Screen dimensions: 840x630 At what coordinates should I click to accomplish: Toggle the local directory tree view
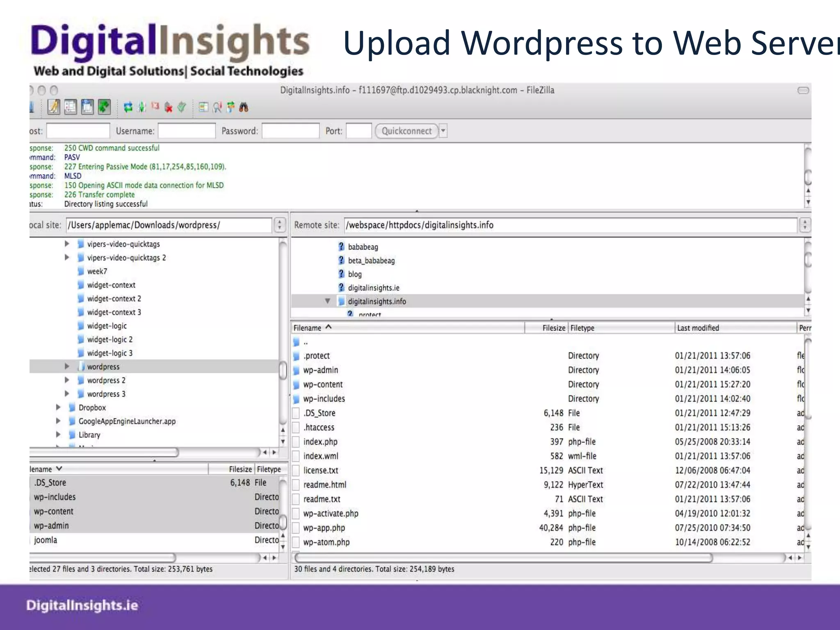click(71, 107)
